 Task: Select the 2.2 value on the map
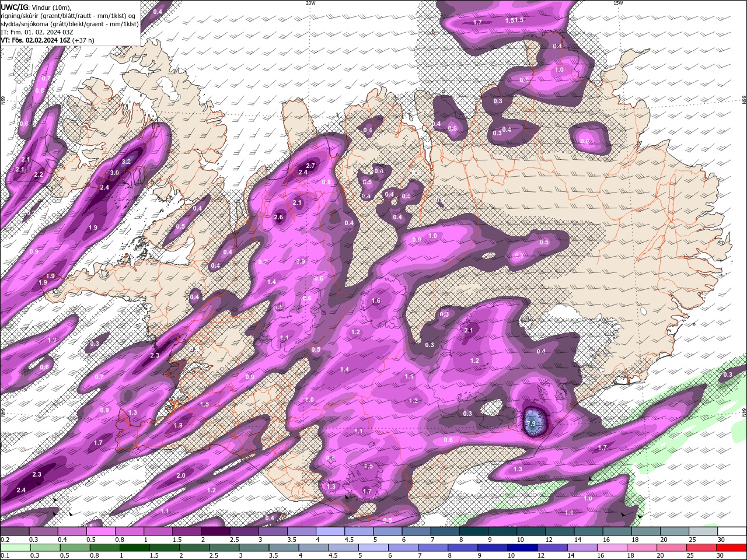pyautogui.click(x=39, y=174)
